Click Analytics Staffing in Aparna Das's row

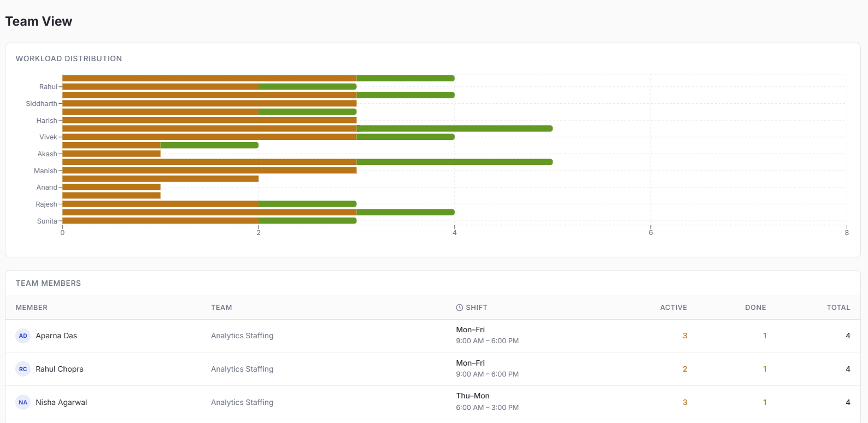click(x=242, y=336)
